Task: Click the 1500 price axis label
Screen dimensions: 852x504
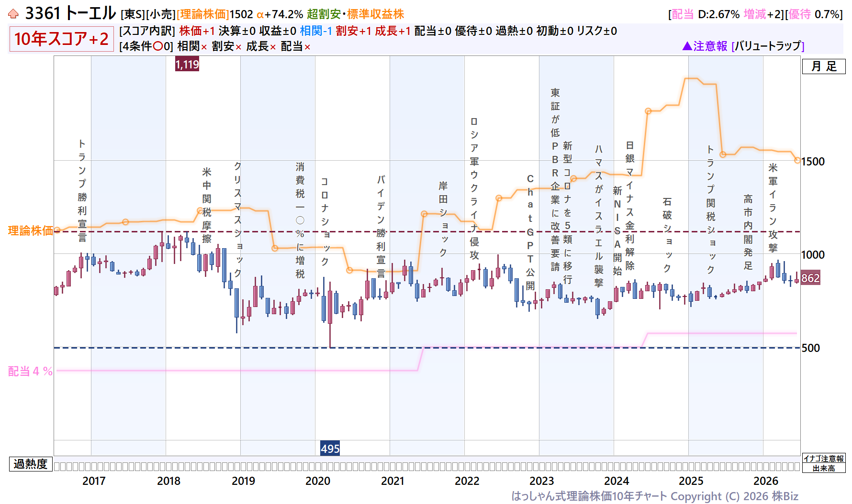Action: point(813,162)
